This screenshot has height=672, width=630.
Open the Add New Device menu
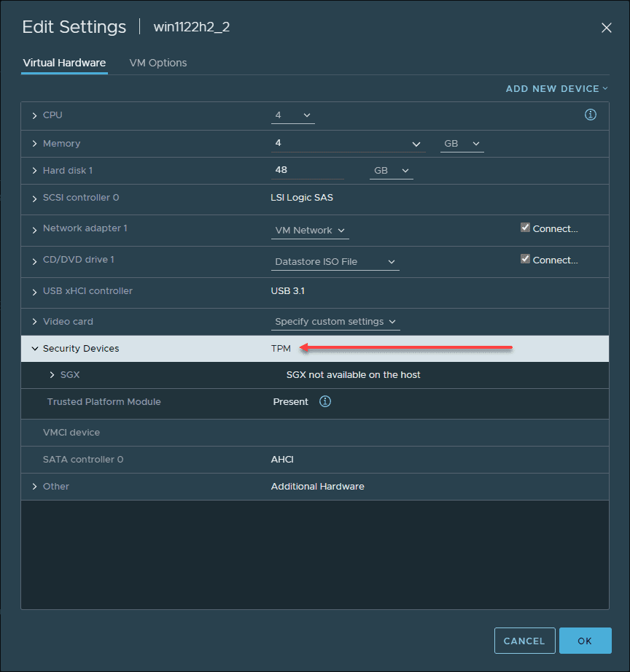pyautogui.click(x=556, y=89)
